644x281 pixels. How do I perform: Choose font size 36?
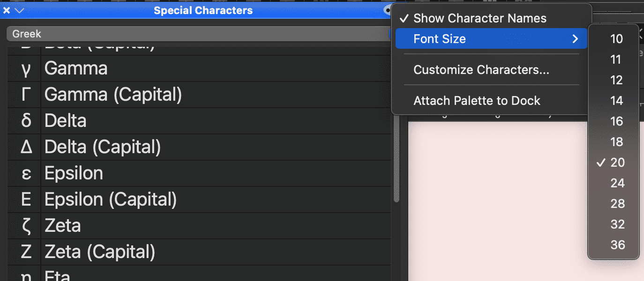tap(617, 245)
